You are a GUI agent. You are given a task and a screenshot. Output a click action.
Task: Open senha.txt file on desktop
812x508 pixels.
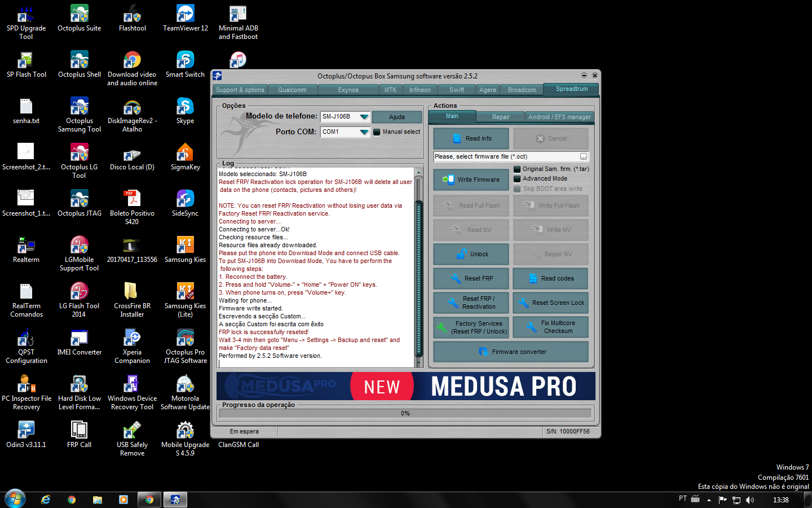[x=26, y=111]
